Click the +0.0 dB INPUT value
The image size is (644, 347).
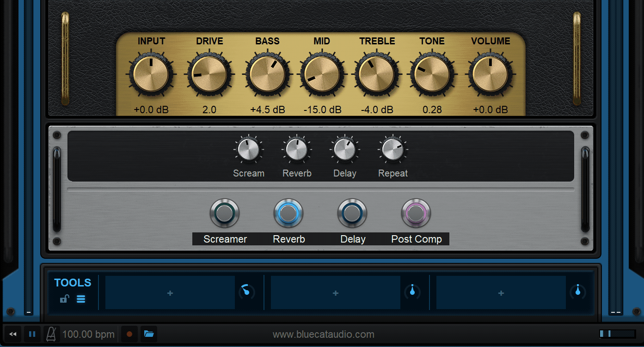point(151,110)
